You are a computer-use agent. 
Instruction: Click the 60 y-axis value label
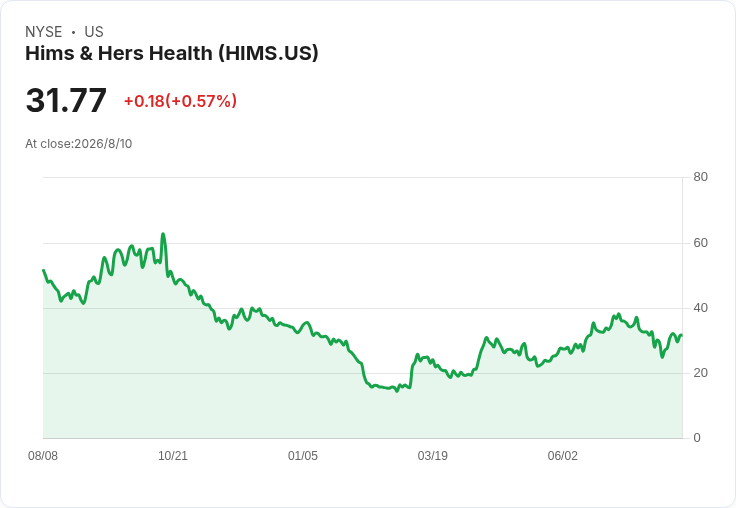pyautogui.click(x=700, y=243)
